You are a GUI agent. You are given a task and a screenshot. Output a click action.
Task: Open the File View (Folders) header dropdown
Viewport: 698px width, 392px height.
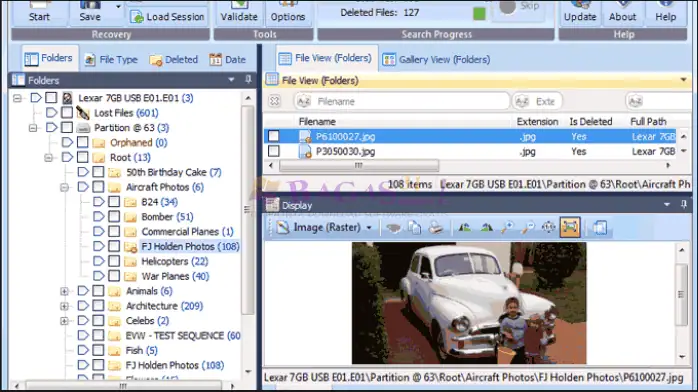[x=683, y=80]
